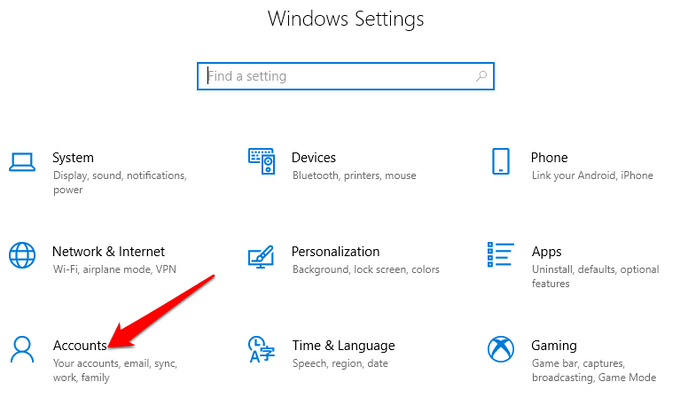Go to Devices settings title

313,157
